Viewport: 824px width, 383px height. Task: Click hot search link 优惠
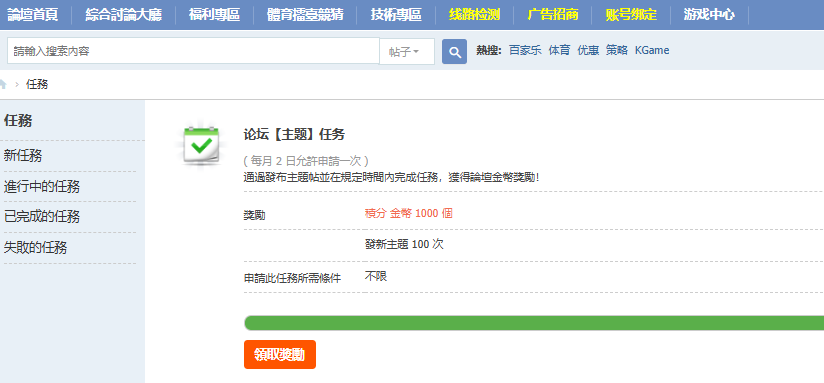coord(588,50)
